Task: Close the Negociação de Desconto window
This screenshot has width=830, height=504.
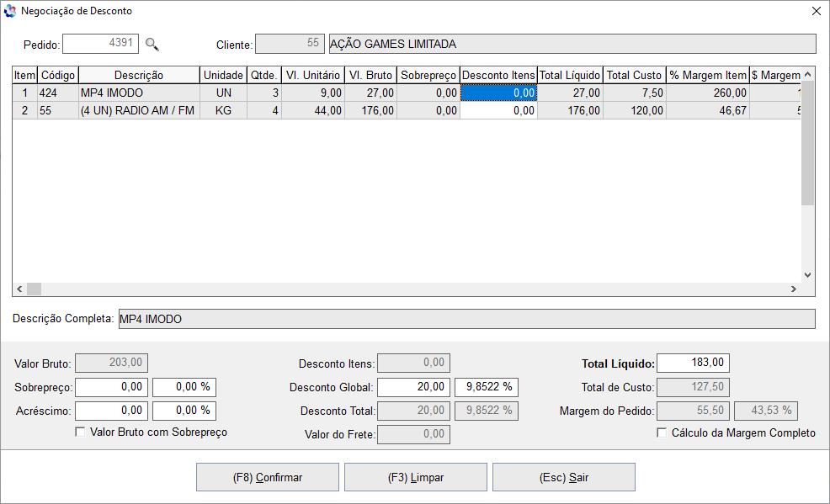Action: [x=816, y=11]
